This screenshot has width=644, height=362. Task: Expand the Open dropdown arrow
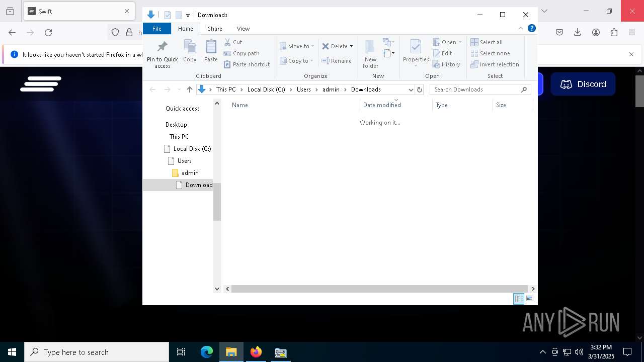pos(460,42)
